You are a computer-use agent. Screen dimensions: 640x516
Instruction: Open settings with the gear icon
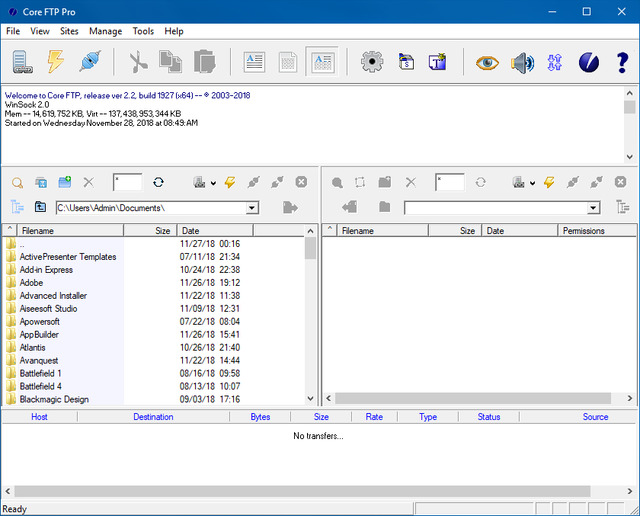373,62
